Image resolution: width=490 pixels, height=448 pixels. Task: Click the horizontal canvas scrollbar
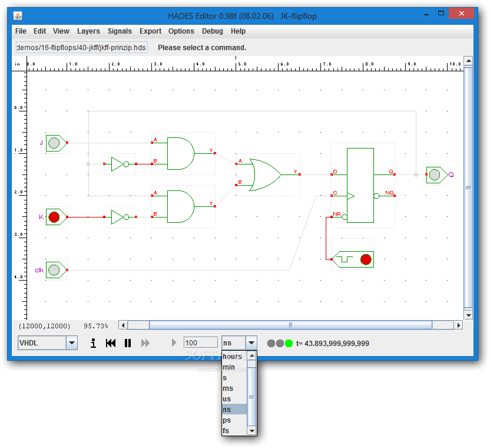[x=290, y=325]
